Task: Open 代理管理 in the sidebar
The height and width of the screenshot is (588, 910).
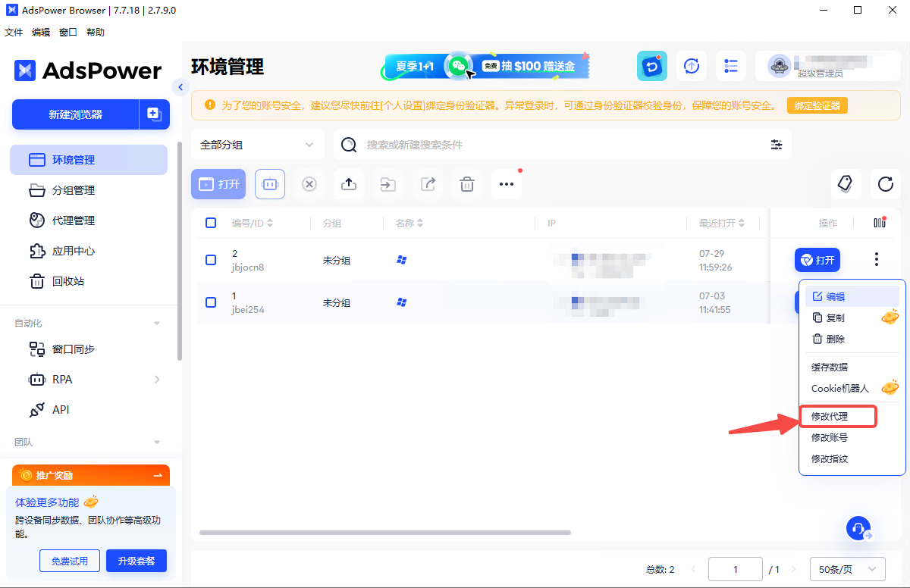Action: pos(74,220)
